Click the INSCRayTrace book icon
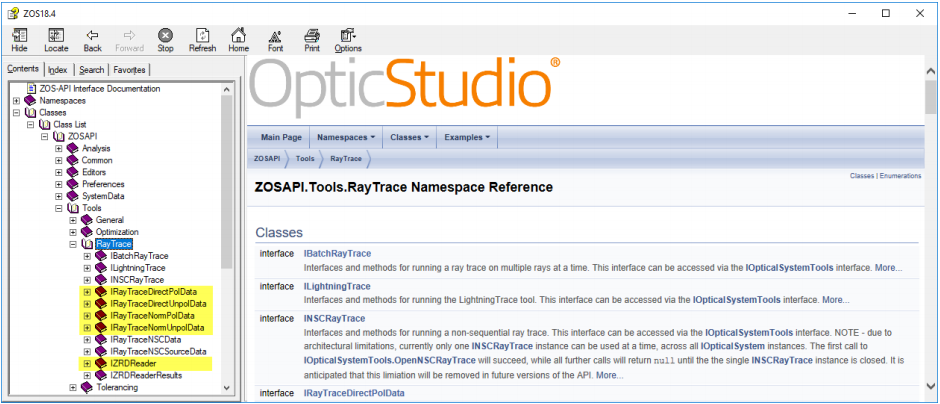 pos(101,280)
